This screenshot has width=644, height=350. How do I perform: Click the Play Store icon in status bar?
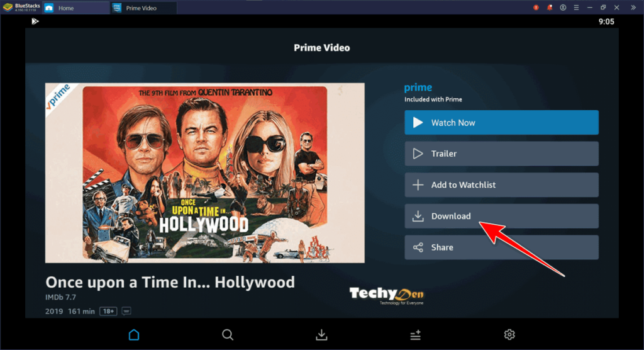coord(35,21)
